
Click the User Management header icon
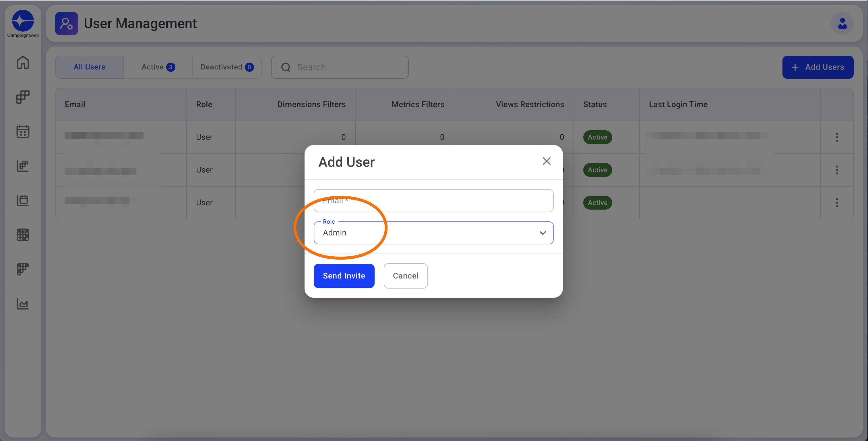click(x=66, y=24)
